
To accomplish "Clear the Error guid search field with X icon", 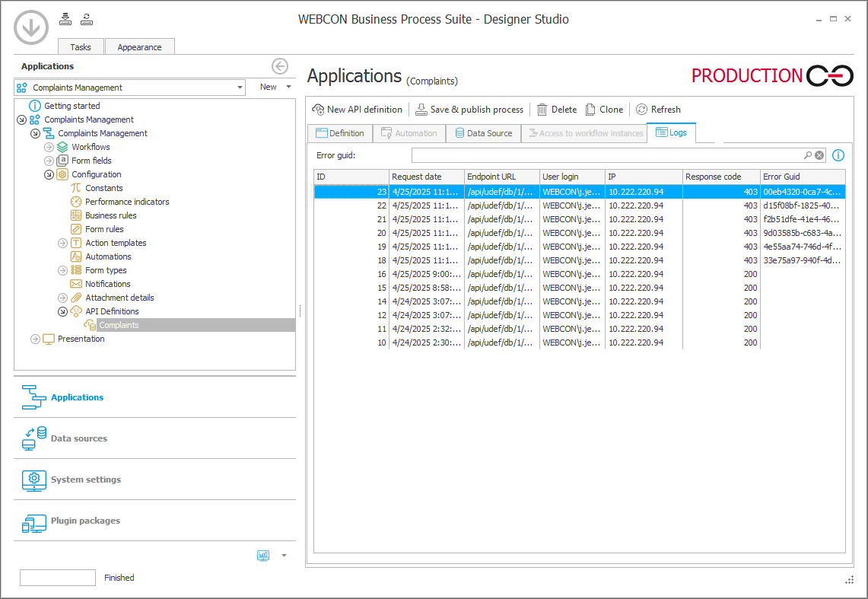I will (819, 155).
